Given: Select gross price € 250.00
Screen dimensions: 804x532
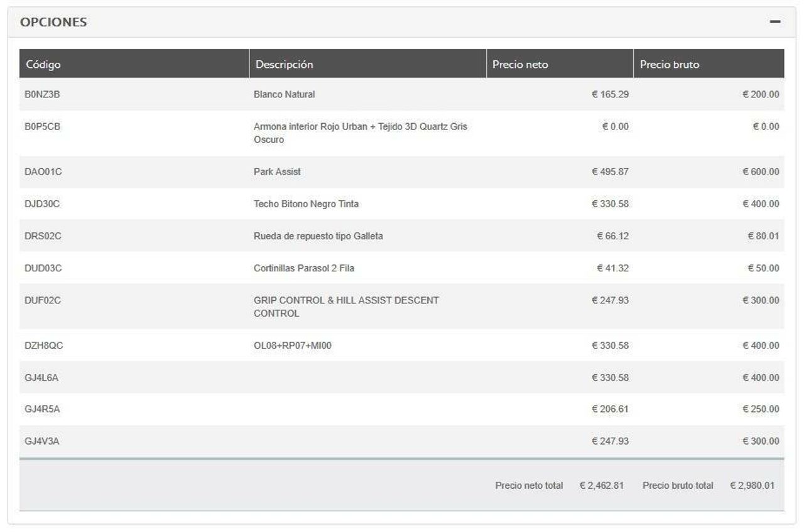Looking at the screenshot, I should [x=761, y=409].
